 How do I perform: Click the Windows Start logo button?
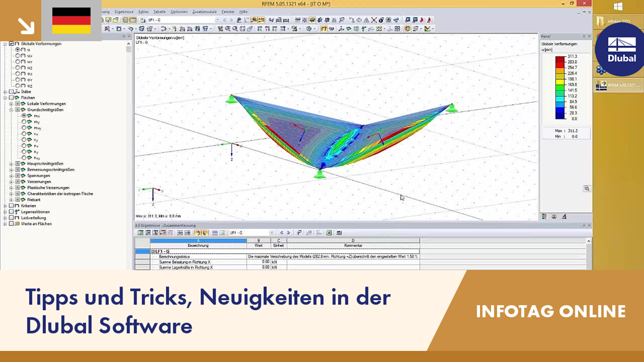[618, 6]
